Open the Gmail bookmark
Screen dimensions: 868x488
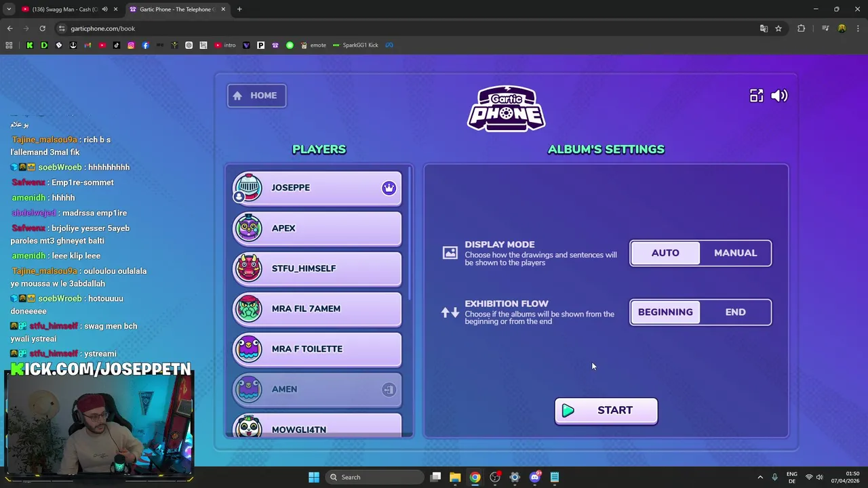pos(87,45)
